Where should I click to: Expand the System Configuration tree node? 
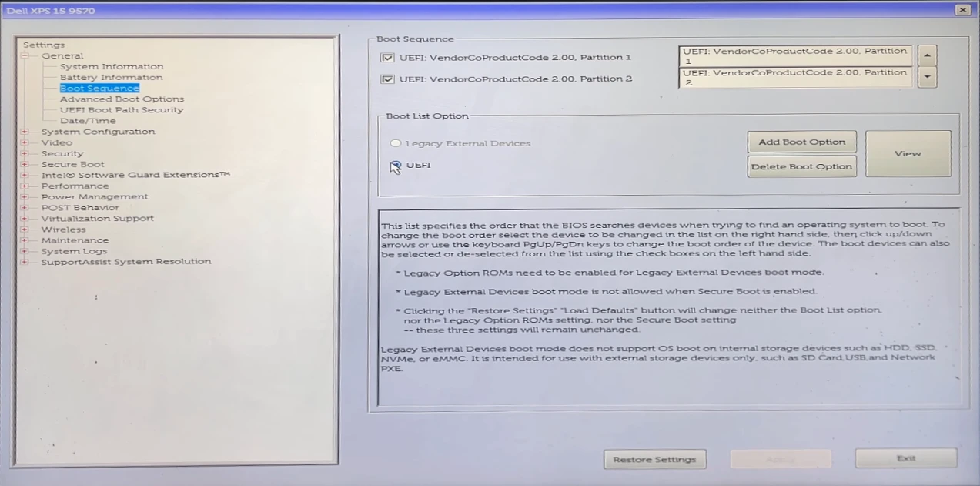[x=25, y=132]
